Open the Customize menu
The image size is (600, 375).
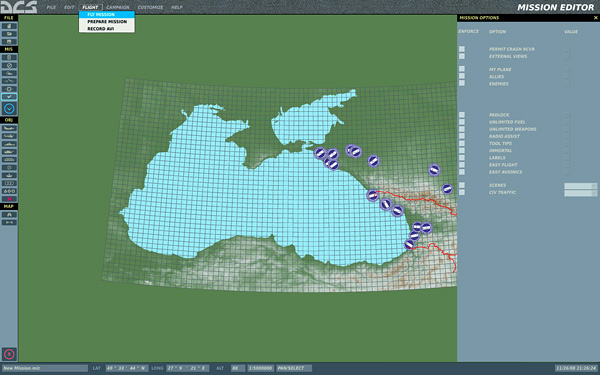coord(150,7)
